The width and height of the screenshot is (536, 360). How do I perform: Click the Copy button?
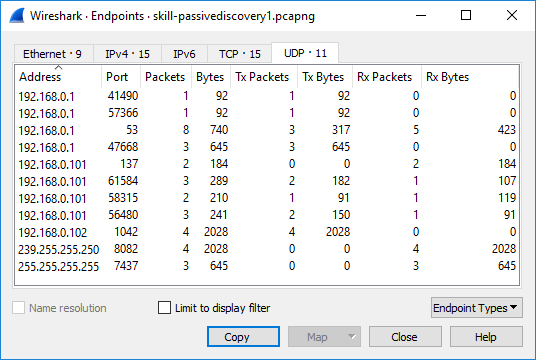click(243, 337)
